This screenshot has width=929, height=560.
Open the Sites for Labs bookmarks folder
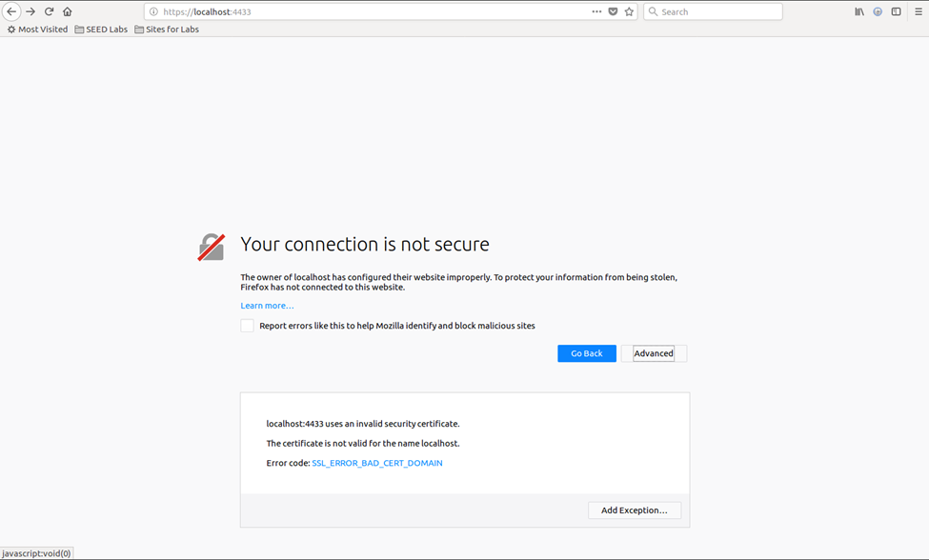point(167,29)
